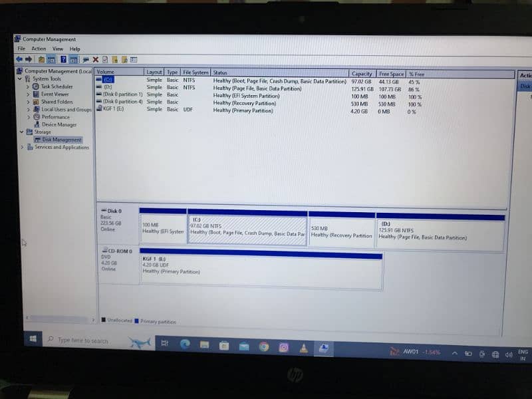Go back with the blue left arrow
The image size is (532, 399).
[x=19, y=59]
